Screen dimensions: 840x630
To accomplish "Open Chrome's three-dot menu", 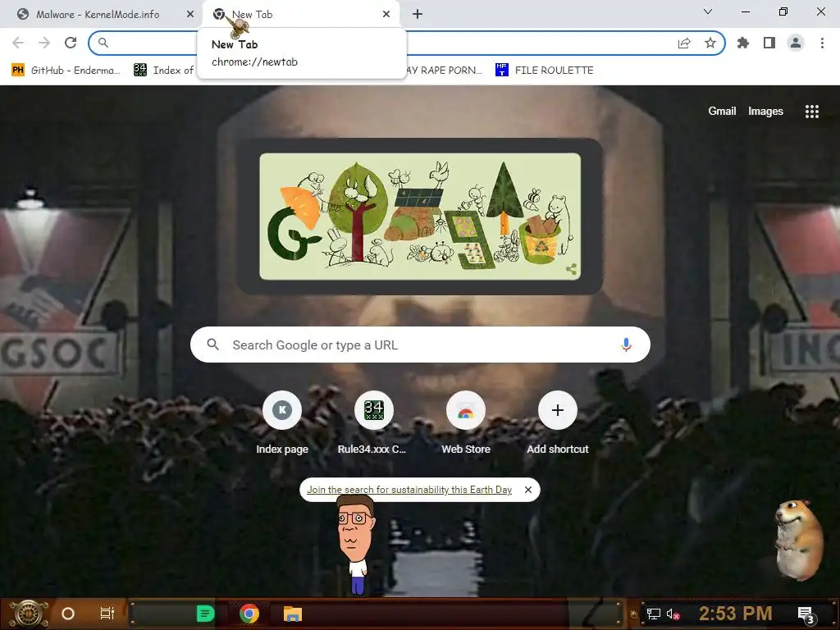I will (822, 43).
